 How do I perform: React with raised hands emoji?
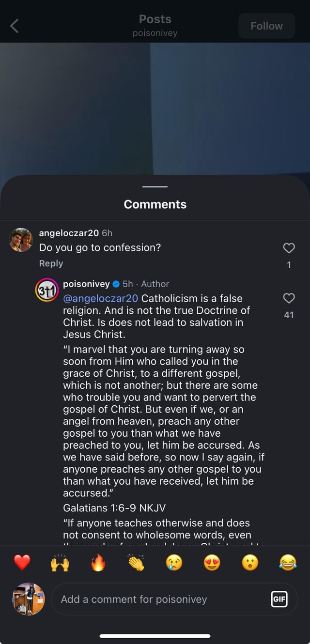pyautogui.click(x=60, y=563)
